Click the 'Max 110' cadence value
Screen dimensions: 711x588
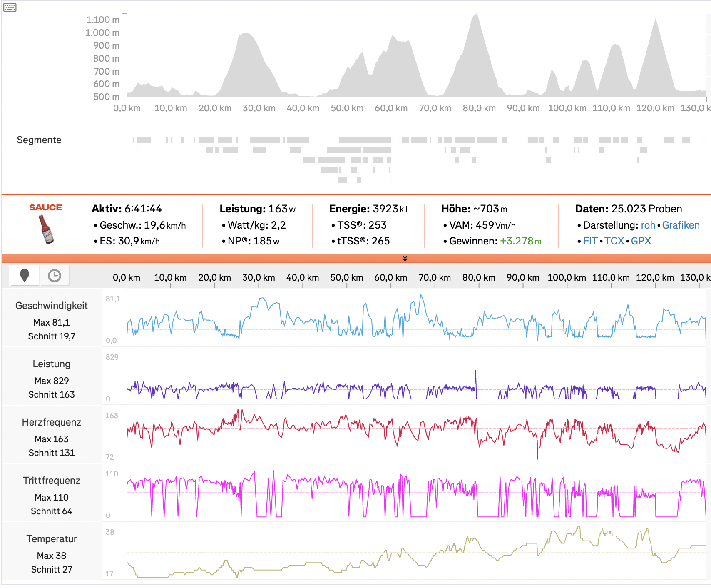click(x=52, y=498)
